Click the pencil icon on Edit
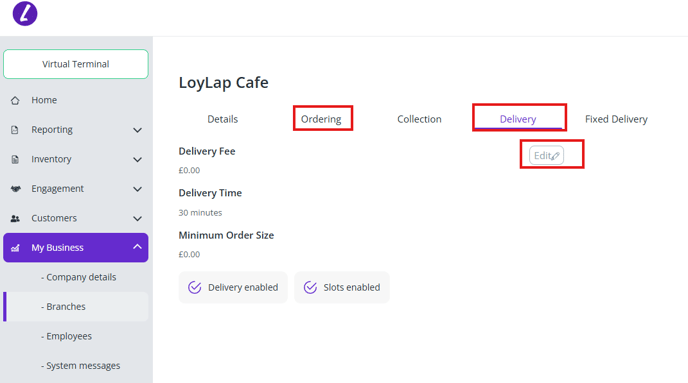688x383 pixels. [x=555, y=156]
